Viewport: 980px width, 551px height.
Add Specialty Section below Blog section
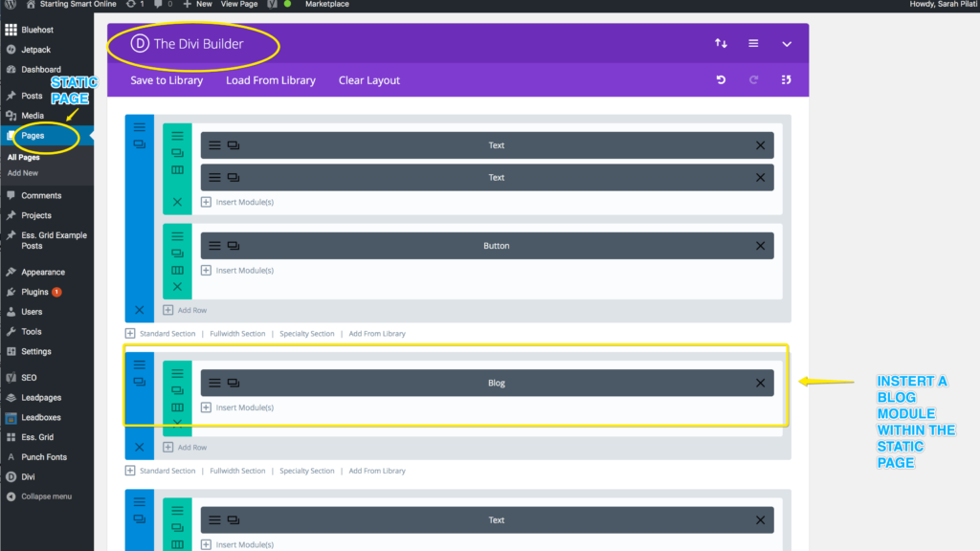click(307, 471)
